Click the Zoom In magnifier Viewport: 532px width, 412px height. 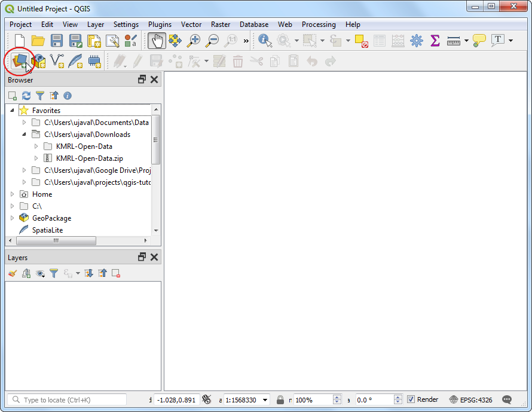point(194,41)
